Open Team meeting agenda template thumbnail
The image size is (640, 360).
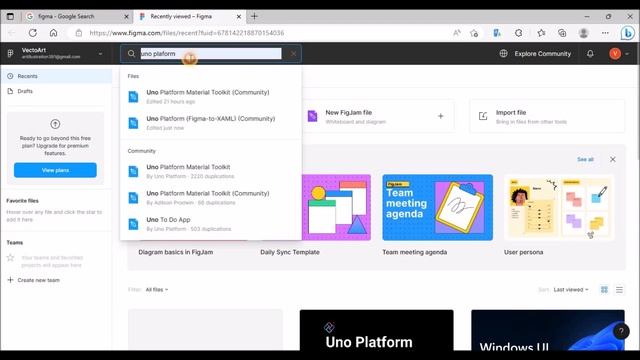(438, 207)
